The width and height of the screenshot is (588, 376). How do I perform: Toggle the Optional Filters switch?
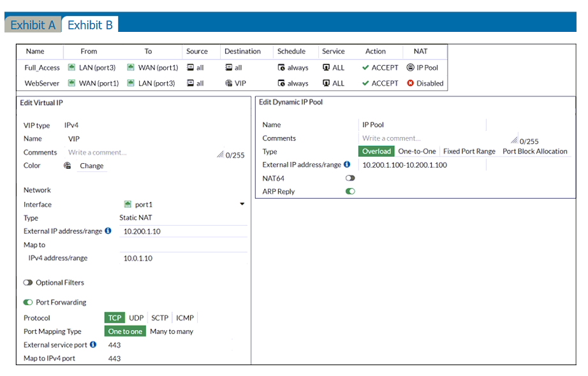point(28,282)
